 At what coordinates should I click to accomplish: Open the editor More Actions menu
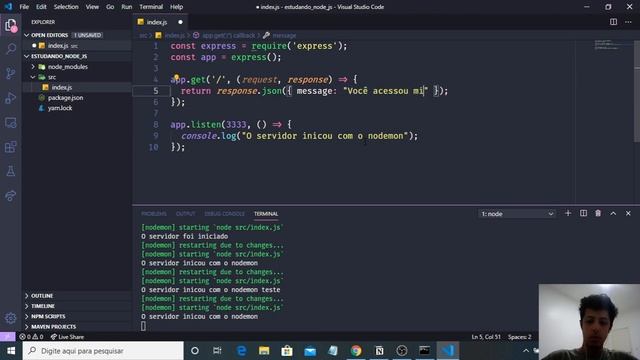(x=628, y=22)
